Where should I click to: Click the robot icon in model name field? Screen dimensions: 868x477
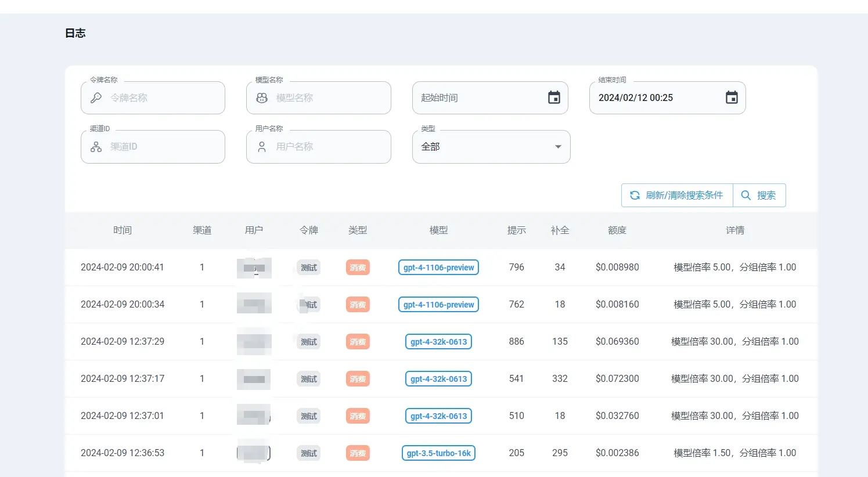(262, 97)
